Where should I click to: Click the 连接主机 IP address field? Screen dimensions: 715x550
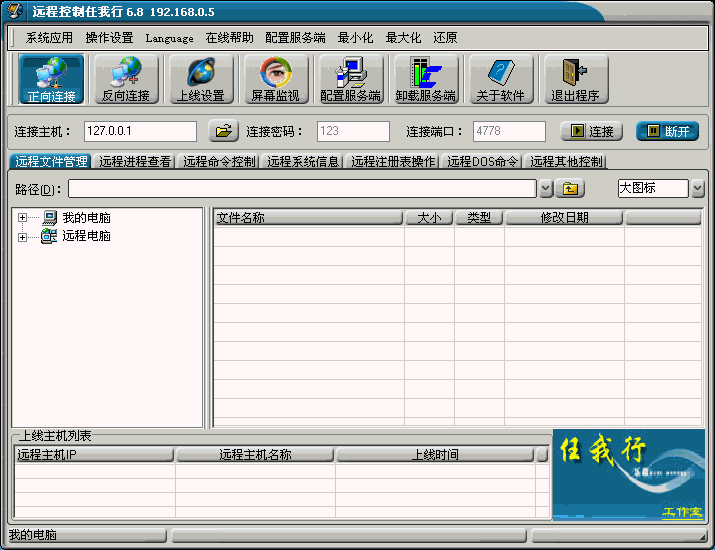tap(142, 131)
